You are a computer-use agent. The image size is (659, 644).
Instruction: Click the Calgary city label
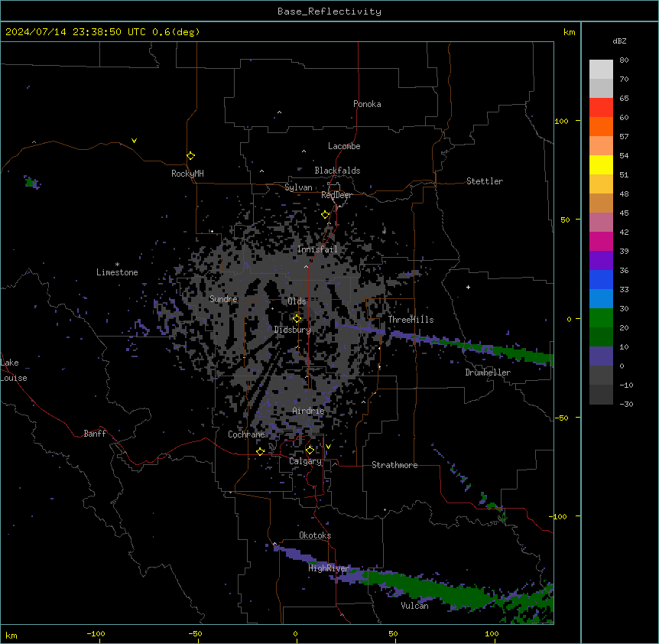pyautogui.click(x=306, y=461)
